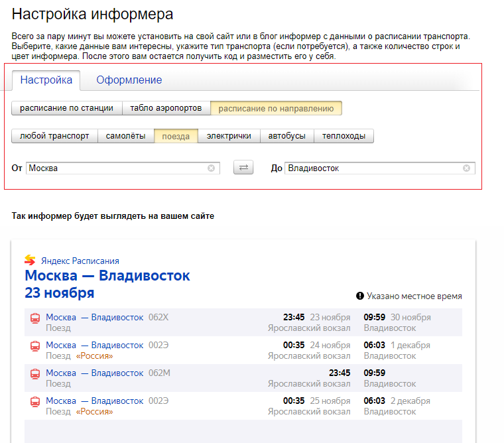Click train icon of 00:35 24 ноября row
The width and height of the screenshot is (504, 443).
(35, 346)
